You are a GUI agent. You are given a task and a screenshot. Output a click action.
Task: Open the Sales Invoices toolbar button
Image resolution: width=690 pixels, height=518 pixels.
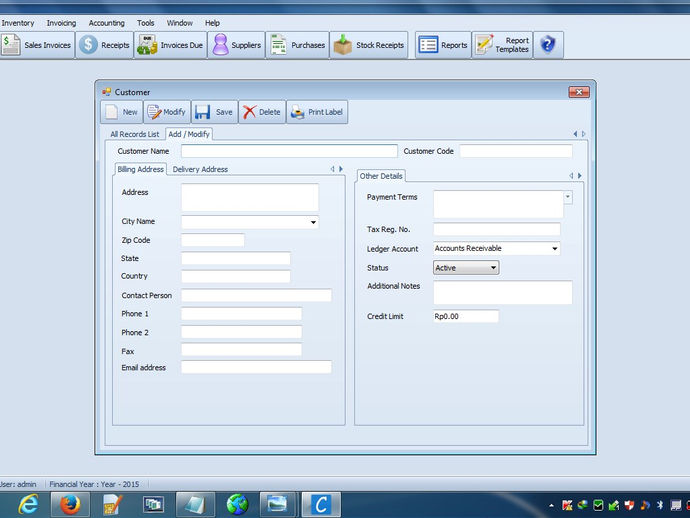[37, 45]
